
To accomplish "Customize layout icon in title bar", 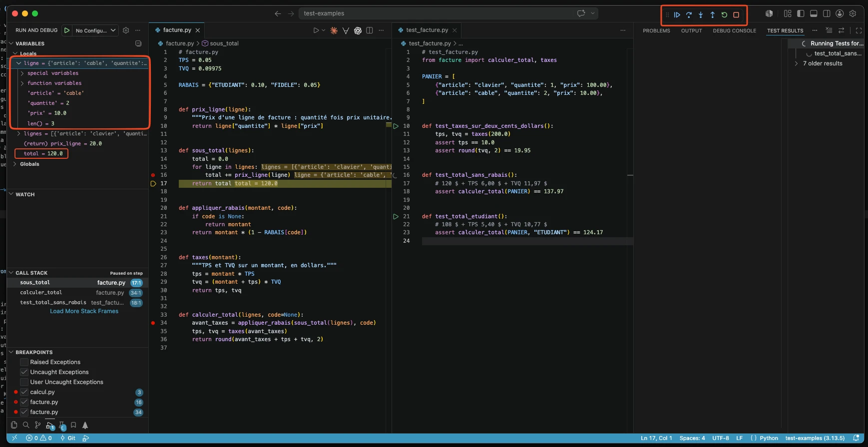I will pyautogui.click(x=788, y=13).
